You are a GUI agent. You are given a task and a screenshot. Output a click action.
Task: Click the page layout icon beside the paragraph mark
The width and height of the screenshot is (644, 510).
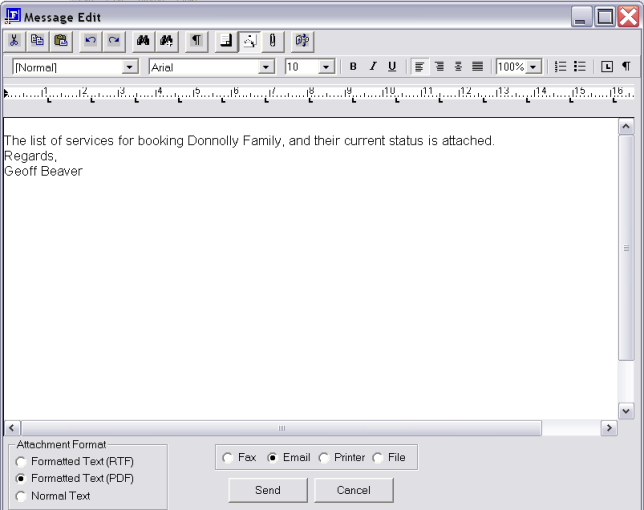[226, 41]
